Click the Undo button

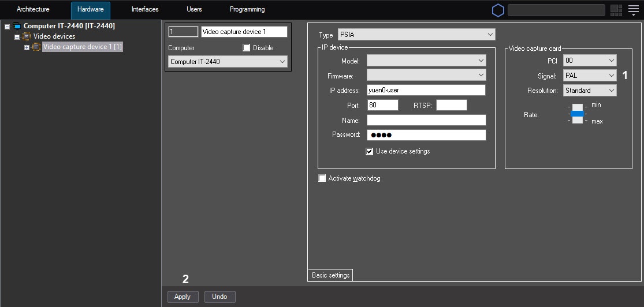point(219,297)
